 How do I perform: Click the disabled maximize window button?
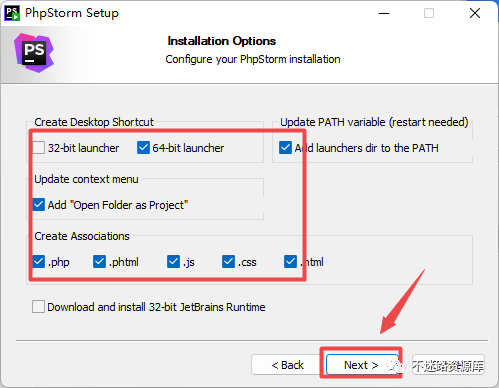coord(429,13)
